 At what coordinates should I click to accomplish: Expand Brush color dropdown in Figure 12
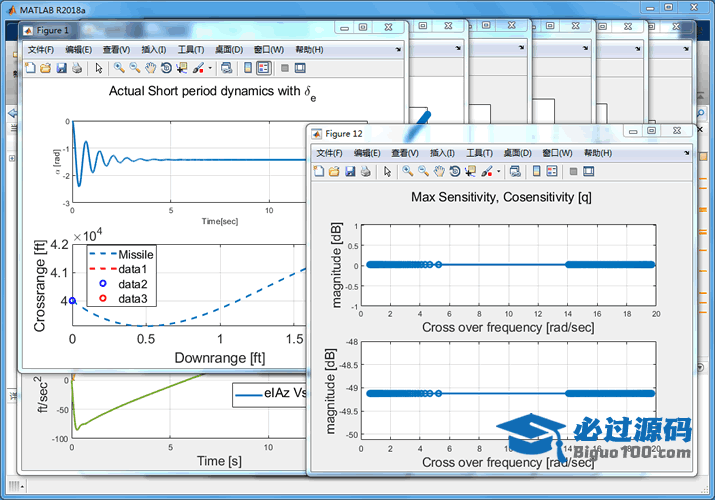pyautogui.click(x=498, y=171)
